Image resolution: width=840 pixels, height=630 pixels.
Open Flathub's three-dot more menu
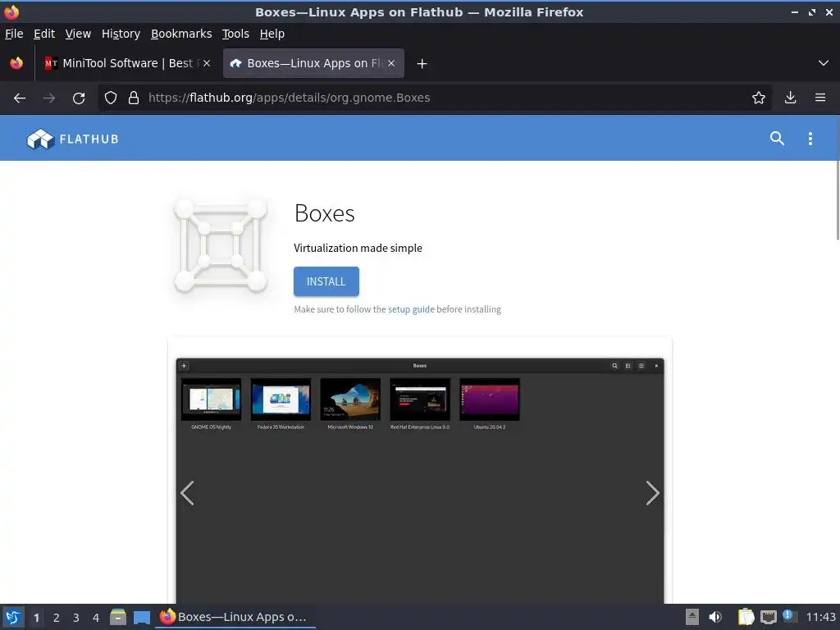pos(810,139)
